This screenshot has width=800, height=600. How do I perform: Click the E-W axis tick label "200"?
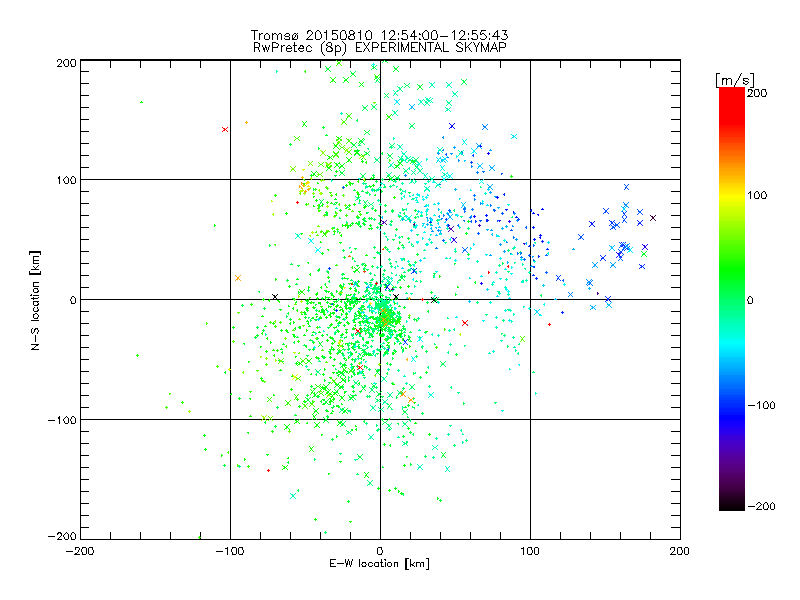point(680,551)
